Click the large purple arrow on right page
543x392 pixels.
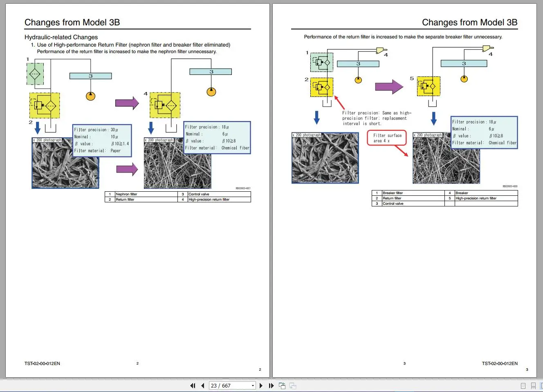(389, 87)
